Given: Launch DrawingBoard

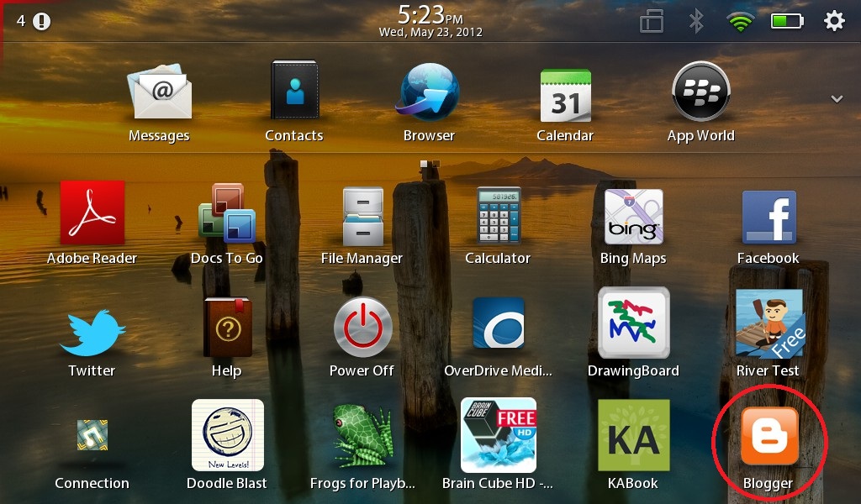Looking at the screenshot, I should [x=634, y=323].
